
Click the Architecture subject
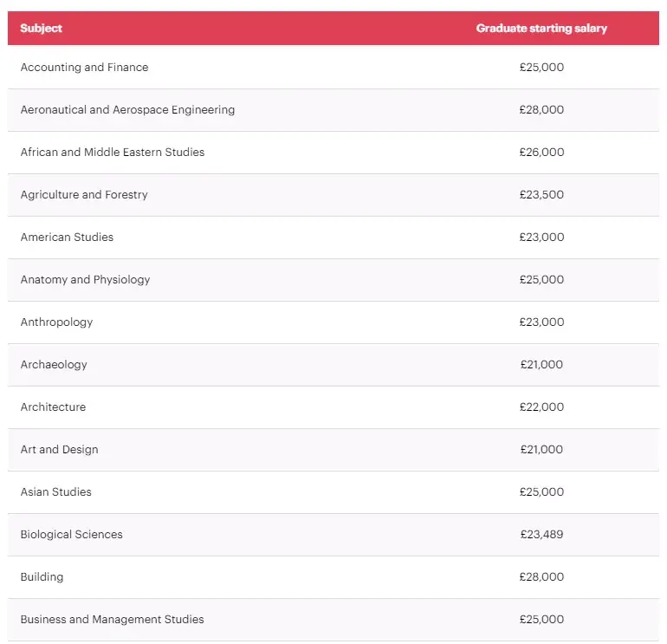tap(53, 407)
